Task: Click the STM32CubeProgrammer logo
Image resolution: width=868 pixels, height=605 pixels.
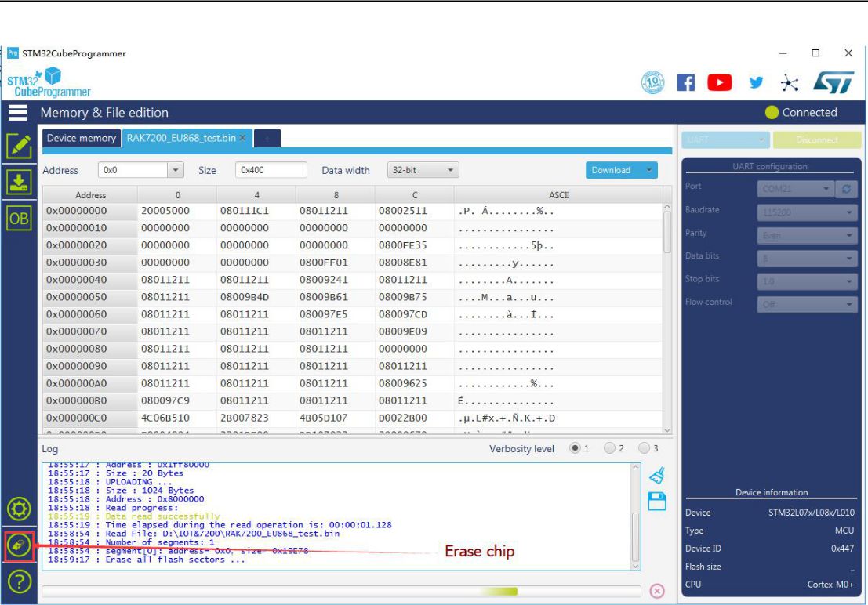Action: click(x=49, y=83)
